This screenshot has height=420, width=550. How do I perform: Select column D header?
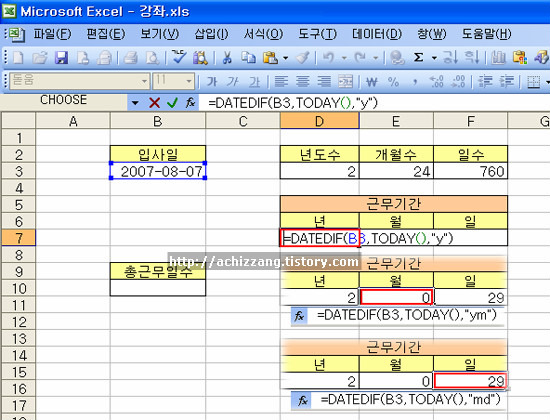[x=320, y=121]
